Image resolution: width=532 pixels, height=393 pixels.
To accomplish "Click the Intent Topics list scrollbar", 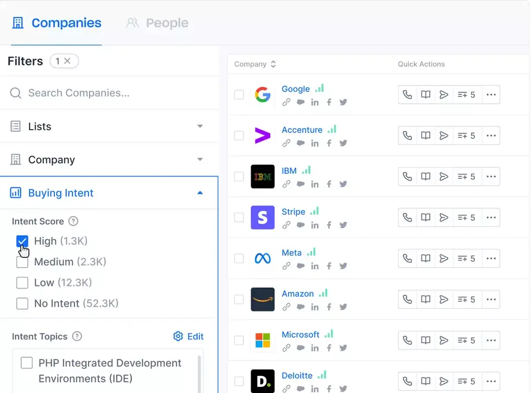I will 199,373.
